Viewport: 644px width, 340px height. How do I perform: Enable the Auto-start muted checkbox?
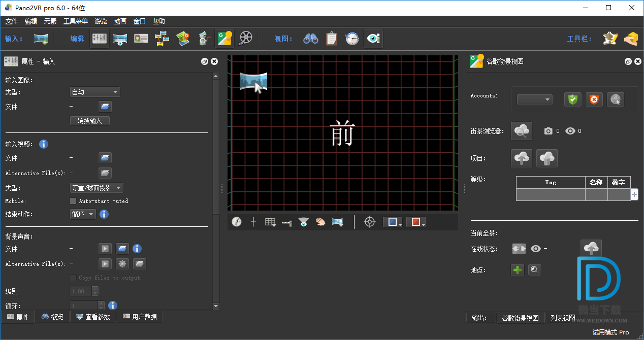73,201
